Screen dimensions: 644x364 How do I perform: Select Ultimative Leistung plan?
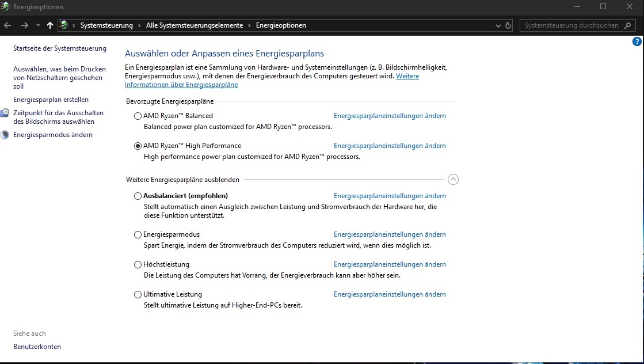138,294
